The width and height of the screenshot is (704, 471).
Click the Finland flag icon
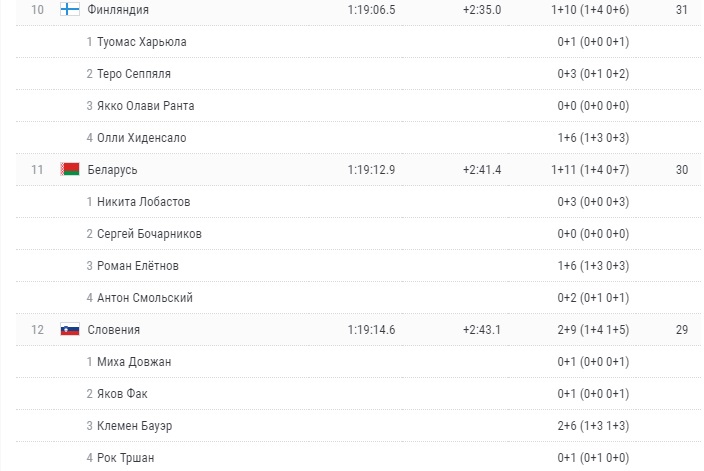click(x=70, y=10)
